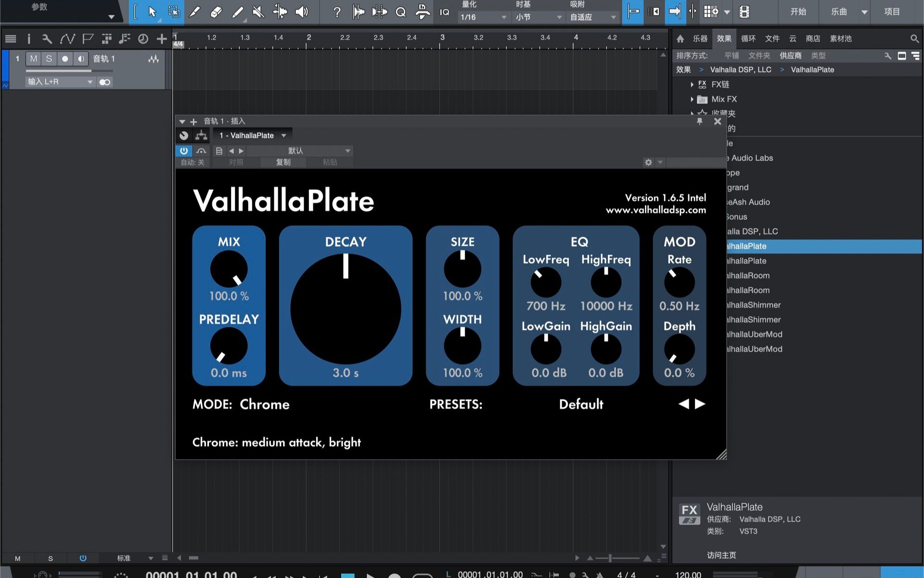Open the timebase 小节 dropdown

539,17
